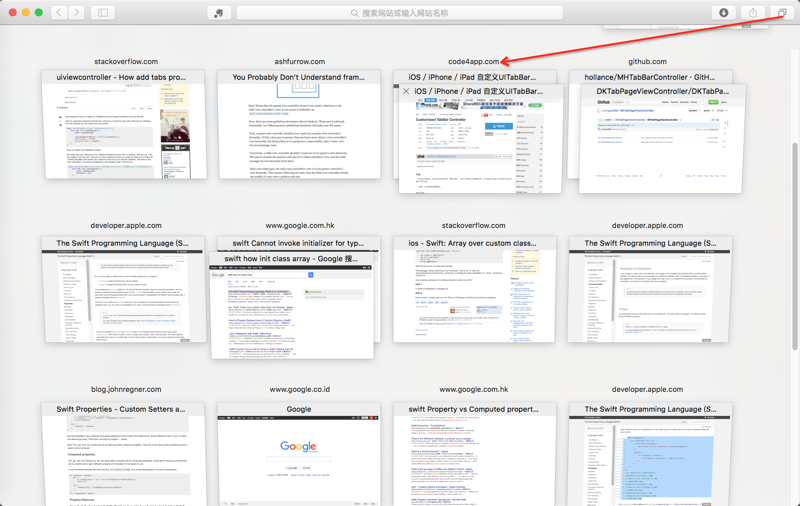
Task: Select the 'hollance/MHTabBarController' stacked tab title
Action: tap(650, 77)
